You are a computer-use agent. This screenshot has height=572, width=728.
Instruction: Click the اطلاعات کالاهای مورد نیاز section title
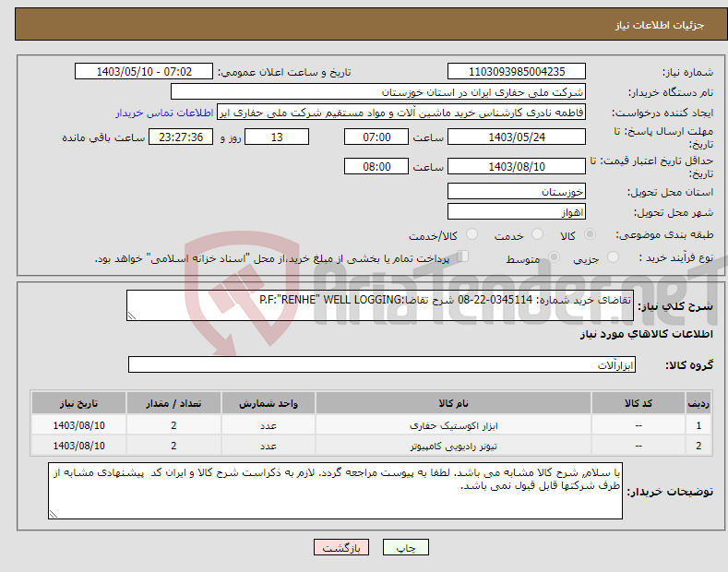click(x=646, y=334)
